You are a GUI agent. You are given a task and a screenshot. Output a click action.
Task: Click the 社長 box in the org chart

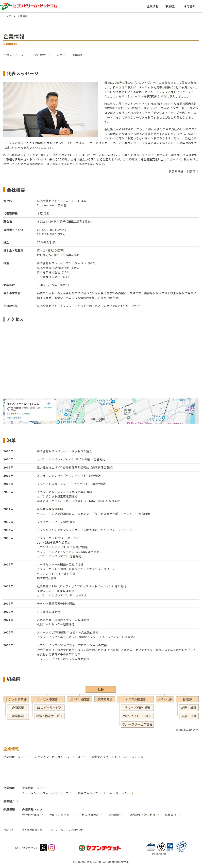click(101, 689)
